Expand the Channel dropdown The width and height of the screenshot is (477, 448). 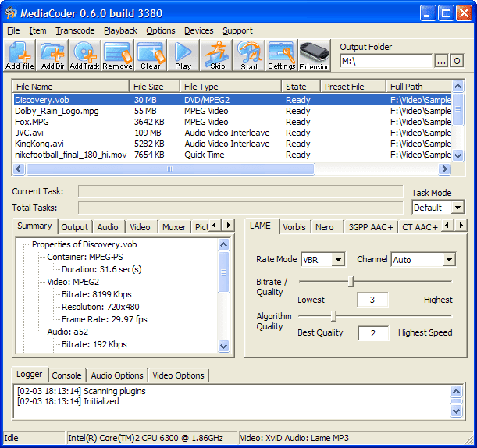[x=449, y=260]
